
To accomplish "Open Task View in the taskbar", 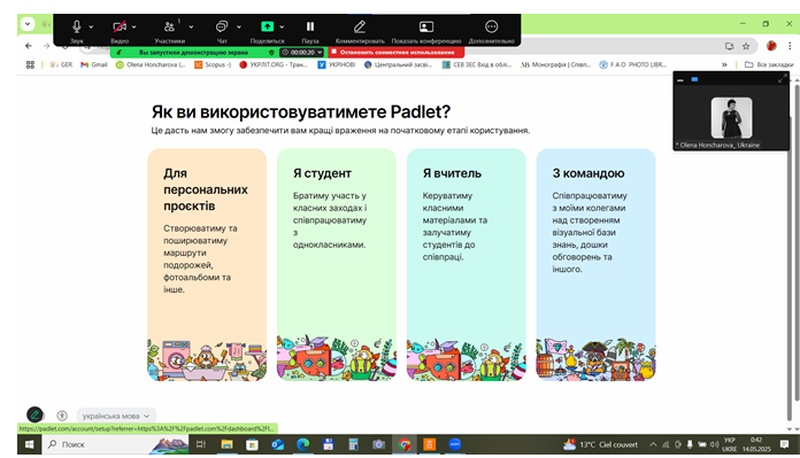I will [201, 444].
